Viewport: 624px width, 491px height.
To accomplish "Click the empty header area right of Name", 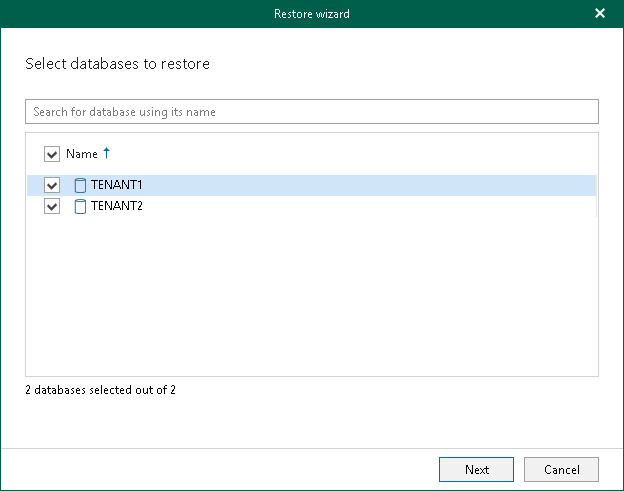I will 350,154.
